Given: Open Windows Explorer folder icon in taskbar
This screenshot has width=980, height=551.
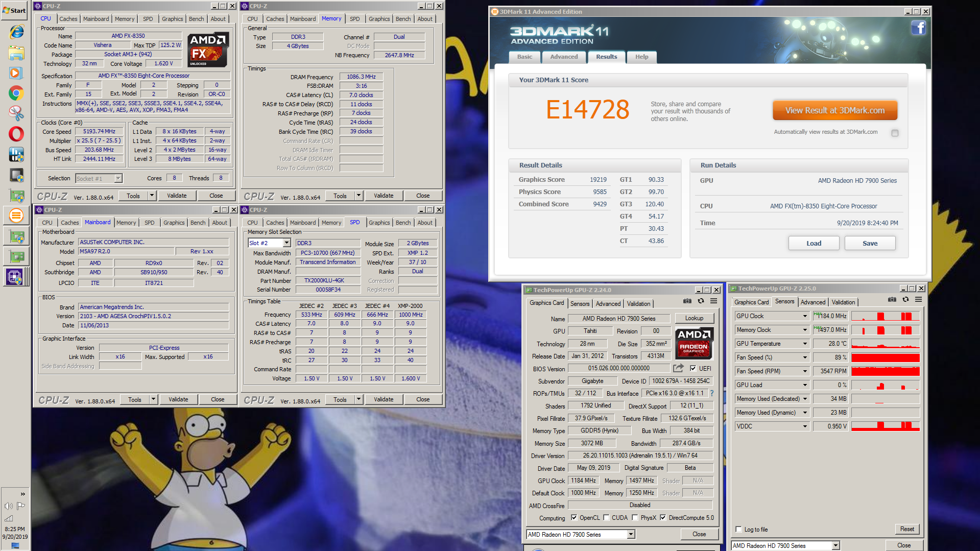Looking at the screenshot, I should coord(16,53).
